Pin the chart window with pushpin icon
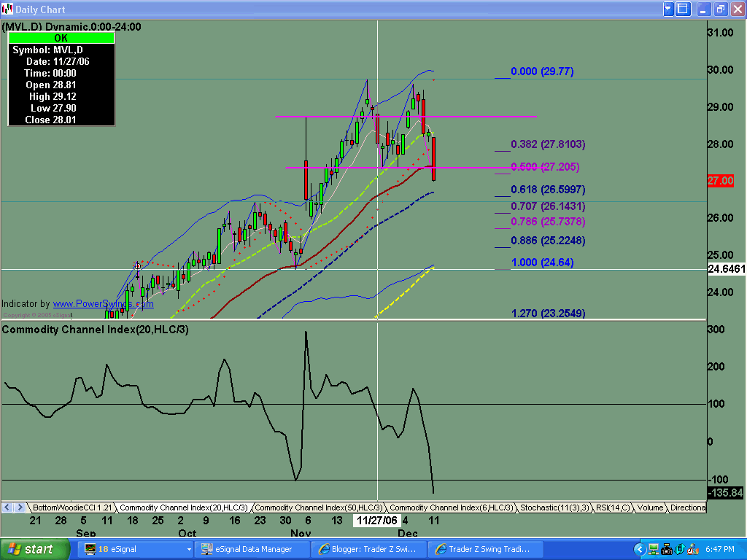 [x=668, y=9]
